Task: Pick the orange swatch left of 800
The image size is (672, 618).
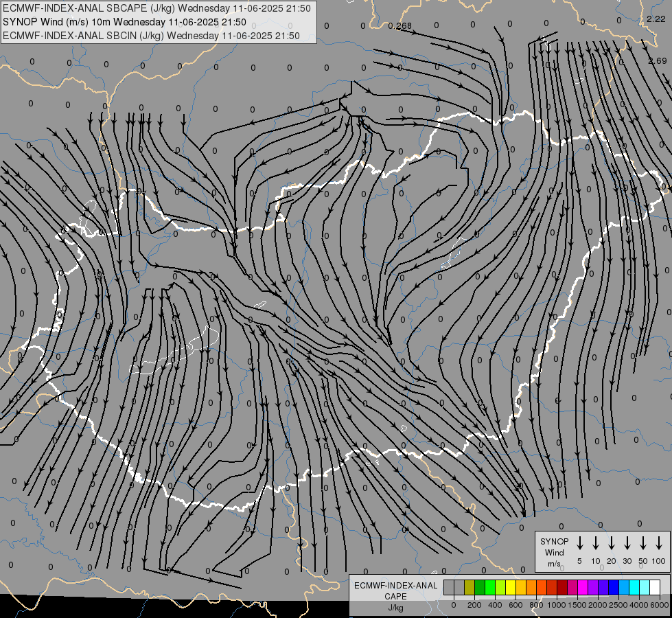Action: click(531, 587)
